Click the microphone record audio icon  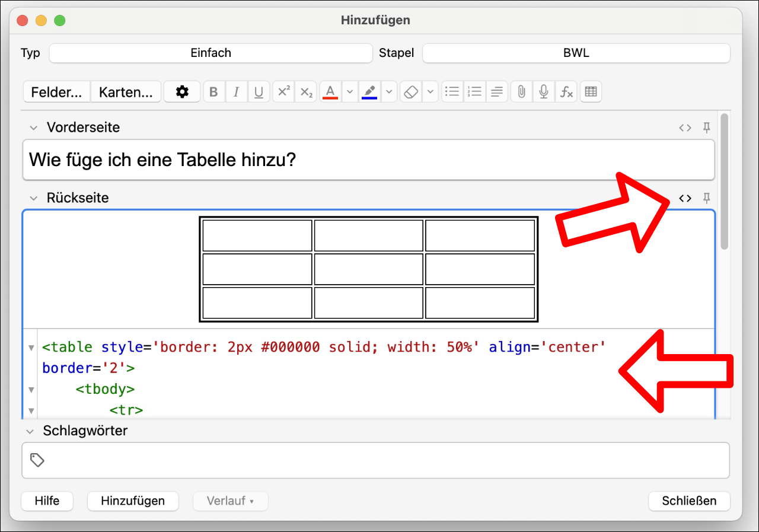[544, 92]
